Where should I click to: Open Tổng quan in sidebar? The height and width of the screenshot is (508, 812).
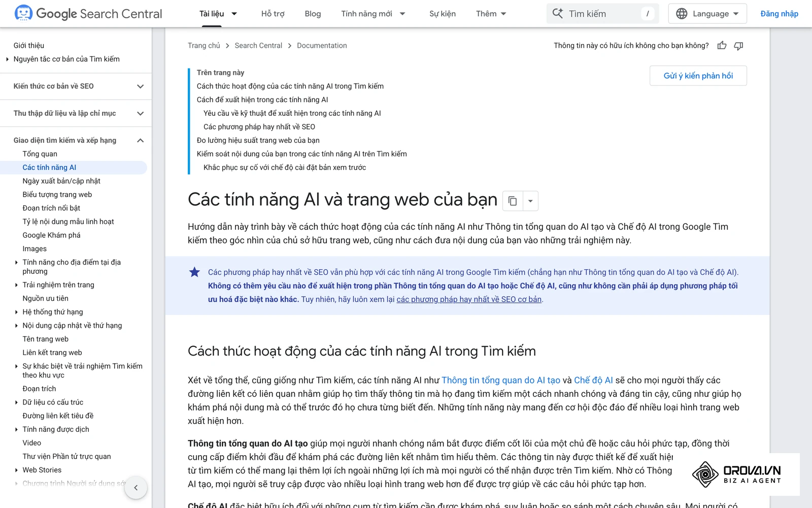pyautogui.click(x=40, y=154)
